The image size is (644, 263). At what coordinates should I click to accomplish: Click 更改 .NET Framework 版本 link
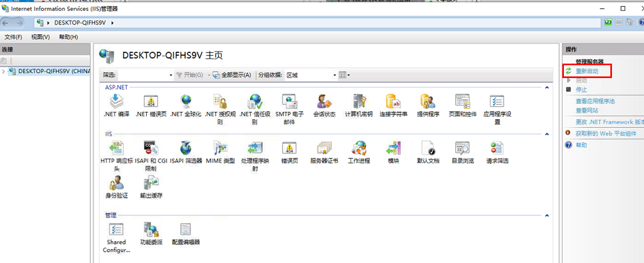click(609, 122)
